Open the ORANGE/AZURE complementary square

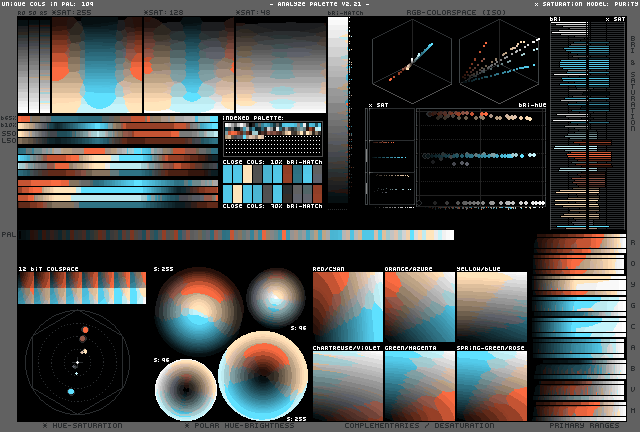click(420, 307)
